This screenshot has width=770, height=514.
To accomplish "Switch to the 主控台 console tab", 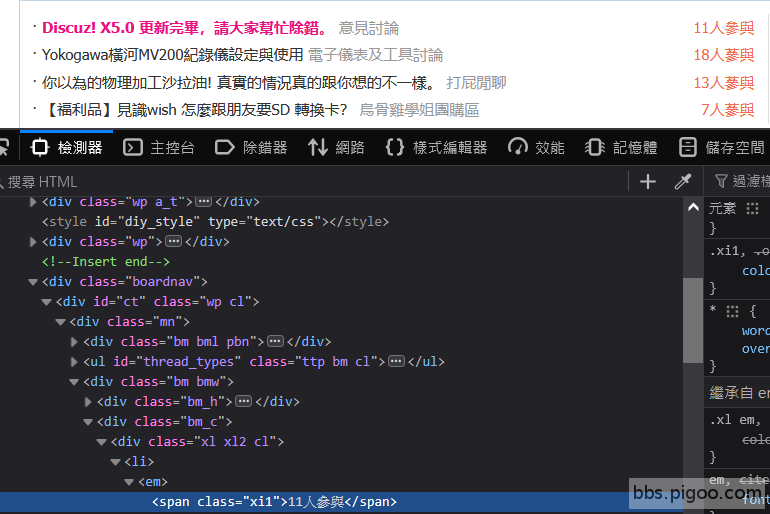I will (159, 147).
